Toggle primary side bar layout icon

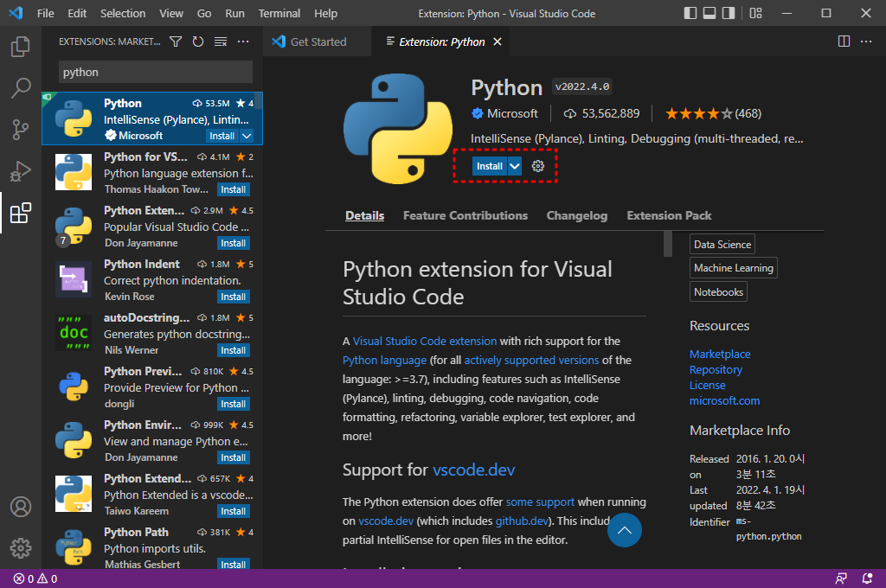690,13
